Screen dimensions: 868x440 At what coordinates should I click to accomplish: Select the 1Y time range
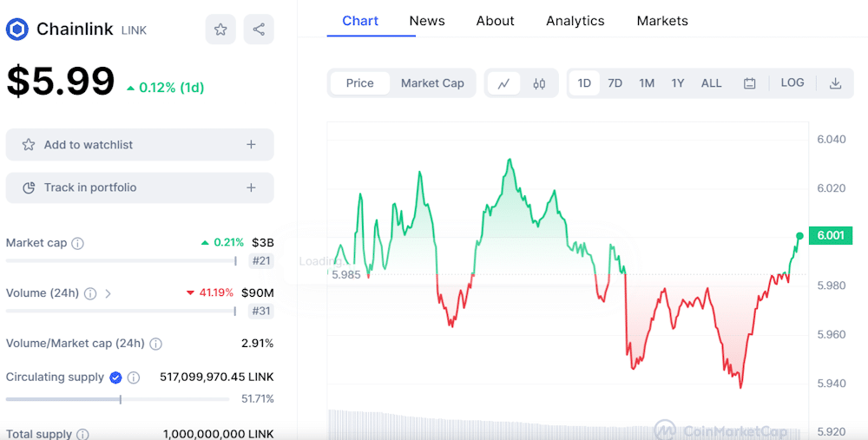[678, 83]
